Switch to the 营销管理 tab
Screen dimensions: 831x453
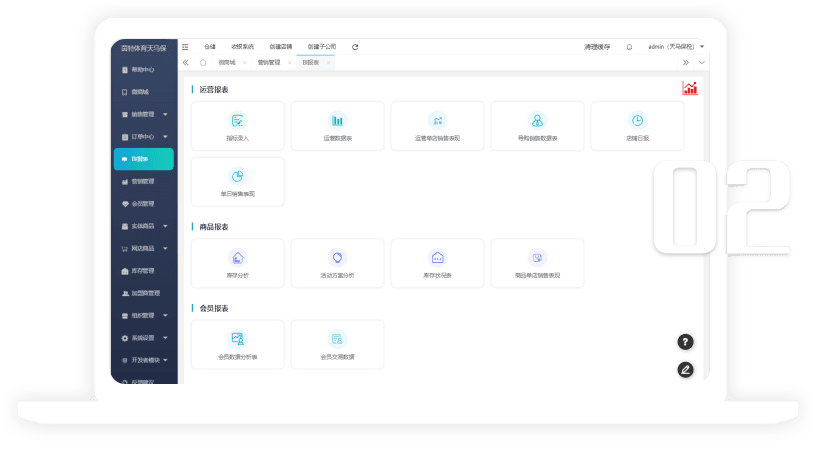coord(268,63)
